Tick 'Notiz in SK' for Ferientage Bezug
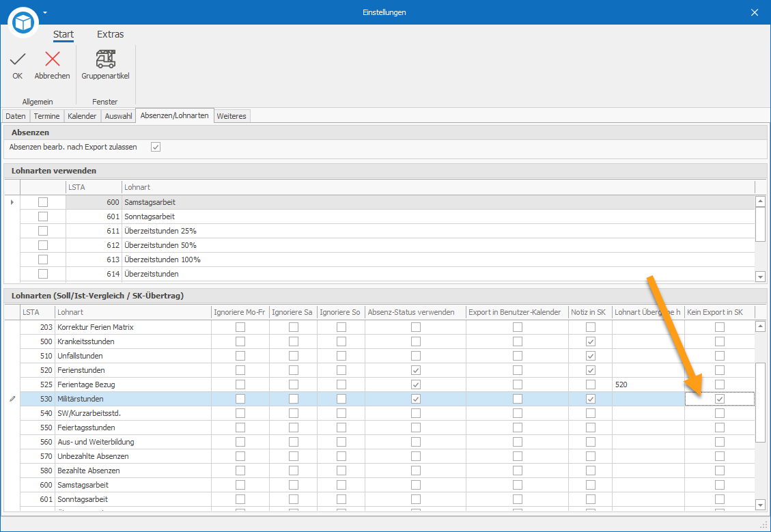 (591, 384)
